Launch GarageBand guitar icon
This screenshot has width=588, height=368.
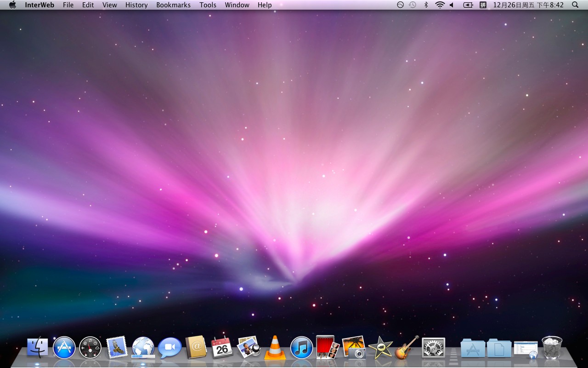tap(407, 348)
